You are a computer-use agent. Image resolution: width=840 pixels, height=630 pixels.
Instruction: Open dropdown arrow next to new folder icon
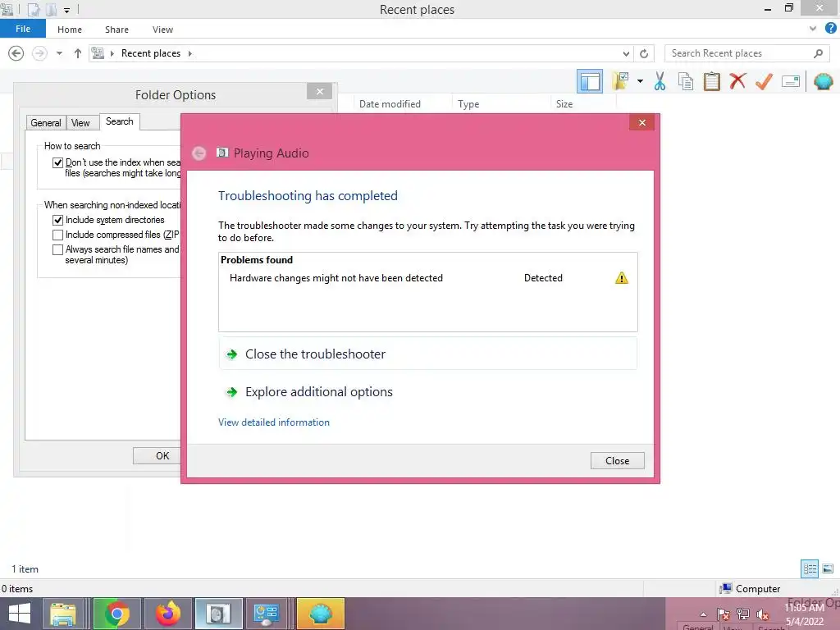coord(640,81)
